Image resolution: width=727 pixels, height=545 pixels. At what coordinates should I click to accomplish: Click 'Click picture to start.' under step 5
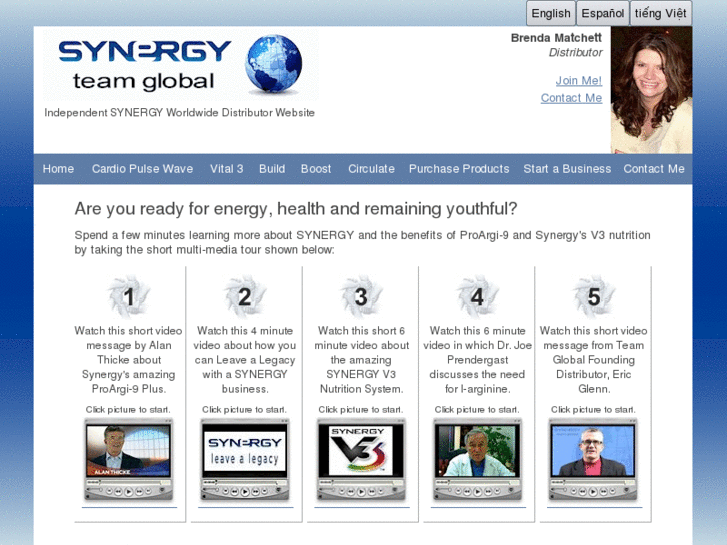point(593,410)
